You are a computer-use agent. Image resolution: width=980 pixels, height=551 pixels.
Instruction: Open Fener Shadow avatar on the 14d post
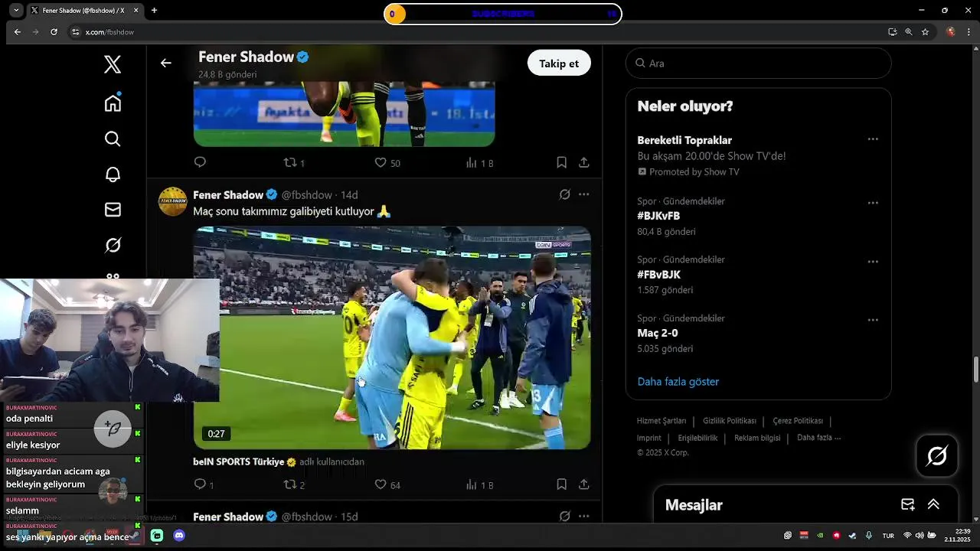click(173, 201)
